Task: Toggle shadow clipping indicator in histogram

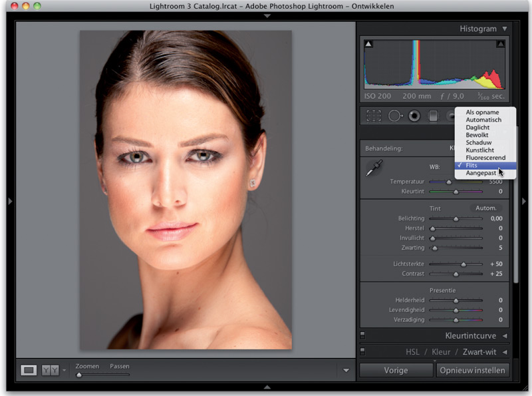Action: (368, 44)
